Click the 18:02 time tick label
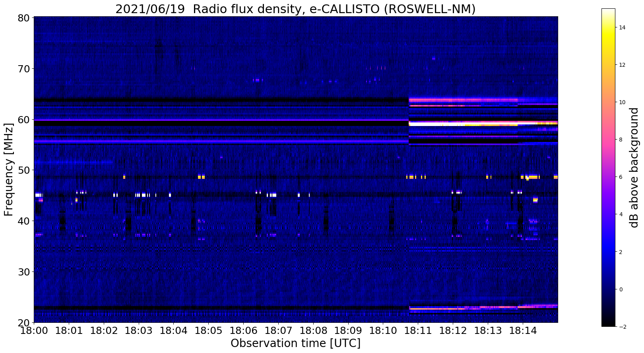The image size is (644, 353). pos(104,330)
